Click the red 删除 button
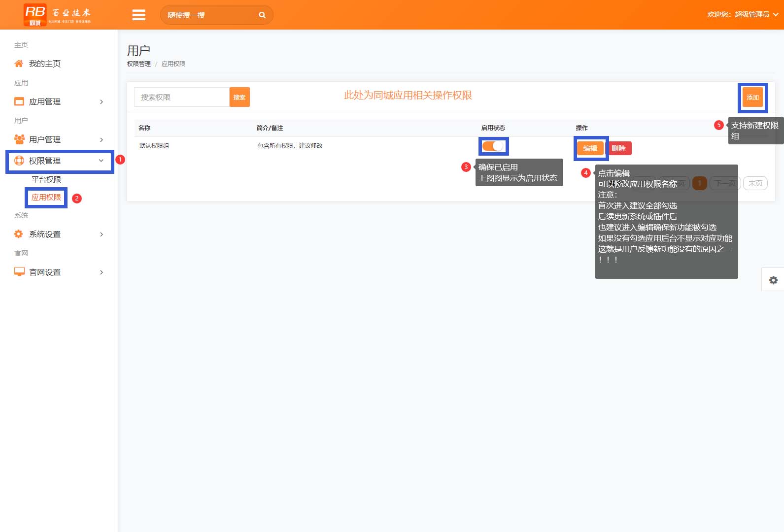This screenshot has height=532, width=784. coord(619,148)
